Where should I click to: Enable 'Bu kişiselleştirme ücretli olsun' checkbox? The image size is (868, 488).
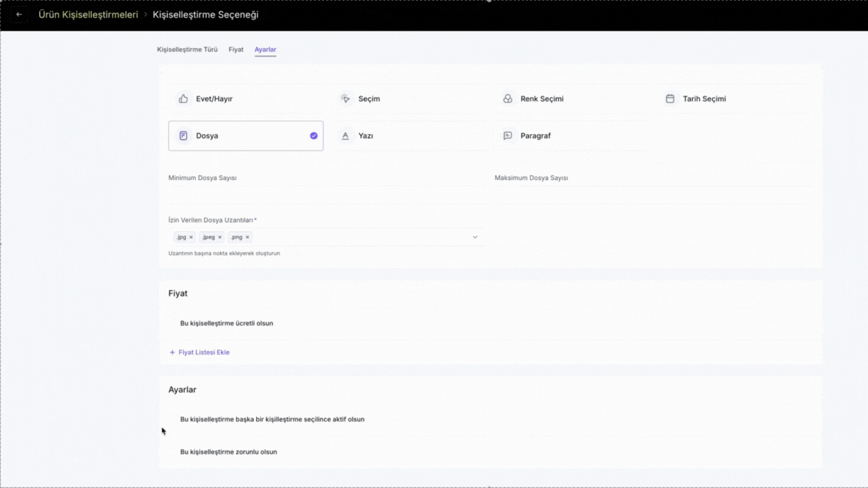point(173,323)
